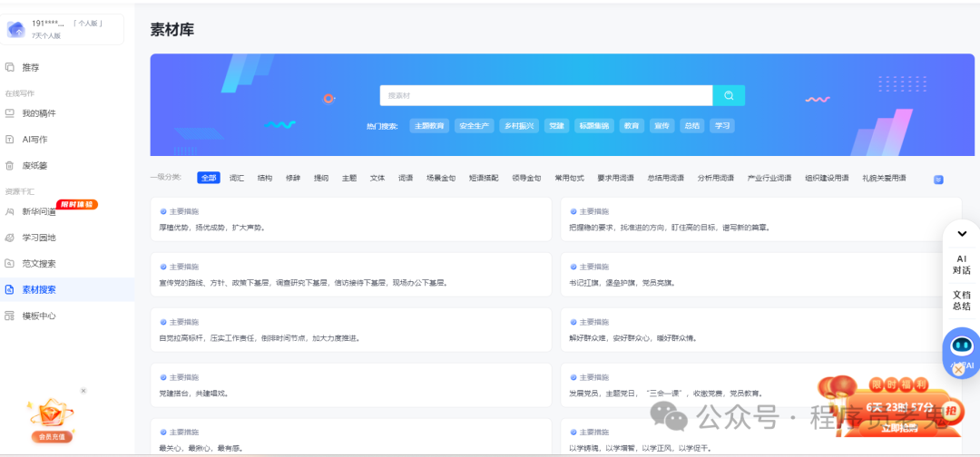Click the 总结 hot search tag
Viewport: 980px width, 457px height.
coord(691,125)
